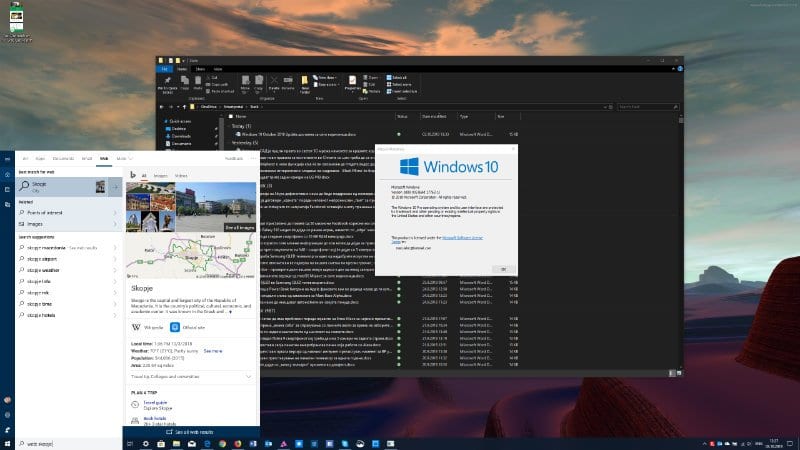
Task: Tick the select-all checkbox beside Name column
Action: (231, 116)
